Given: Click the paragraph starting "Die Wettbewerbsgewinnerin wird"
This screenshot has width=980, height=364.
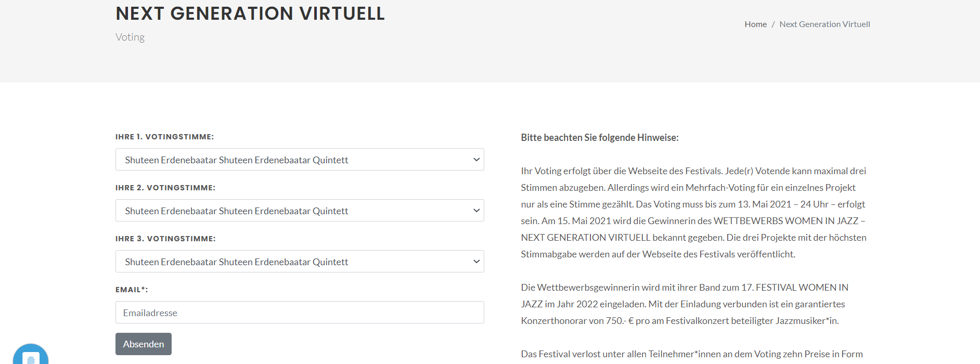Looking at the screenshot, I should (685, 304).
